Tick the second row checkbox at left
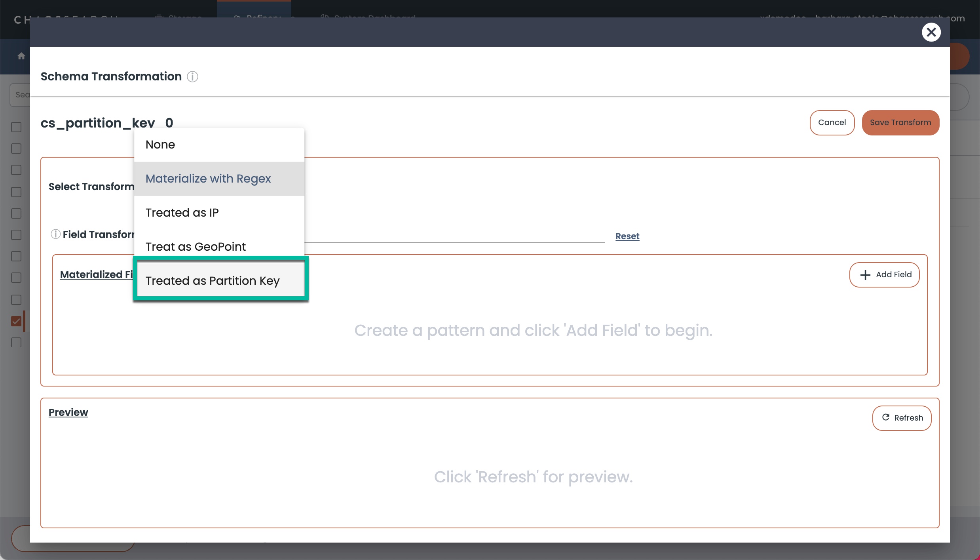This screenshot has height=560, width=980. click(16, 149)
